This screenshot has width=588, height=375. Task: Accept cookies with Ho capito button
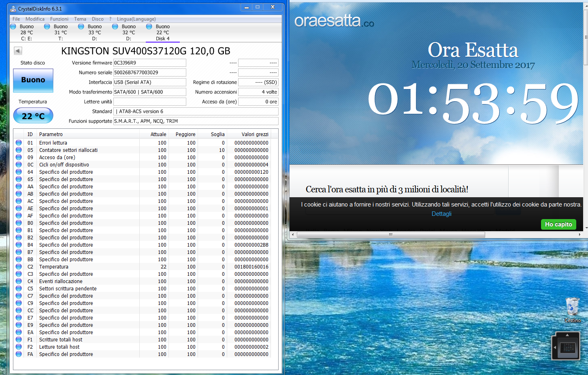coord(558,224)
